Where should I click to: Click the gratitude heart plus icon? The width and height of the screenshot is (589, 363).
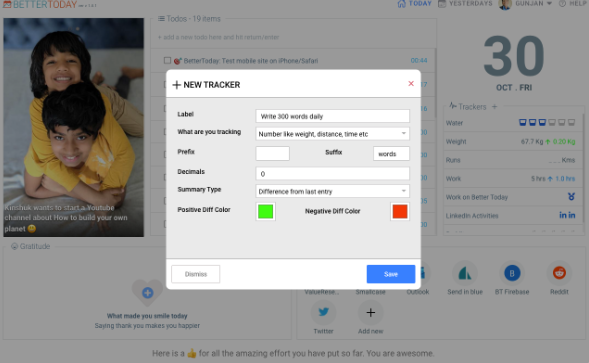tap(148, 293)
